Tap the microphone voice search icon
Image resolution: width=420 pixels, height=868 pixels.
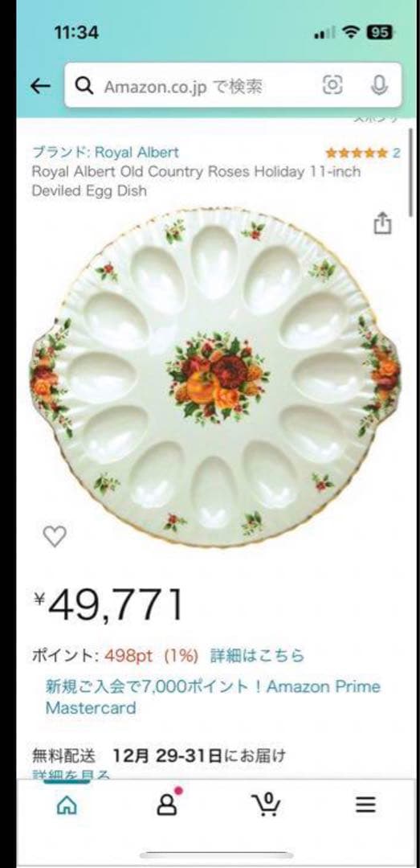tap(379, 85)
